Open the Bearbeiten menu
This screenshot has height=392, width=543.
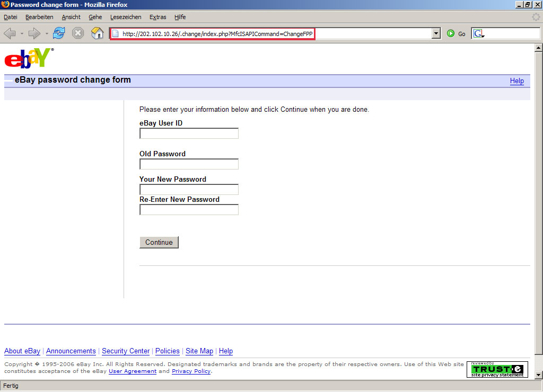(39, 17)
